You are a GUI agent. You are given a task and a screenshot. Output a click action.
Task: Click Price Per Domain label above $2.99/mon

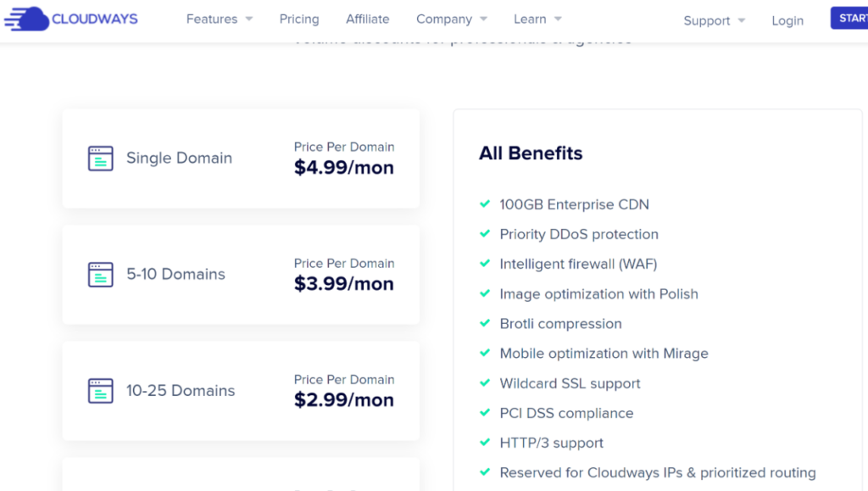[x=344, y=380]
